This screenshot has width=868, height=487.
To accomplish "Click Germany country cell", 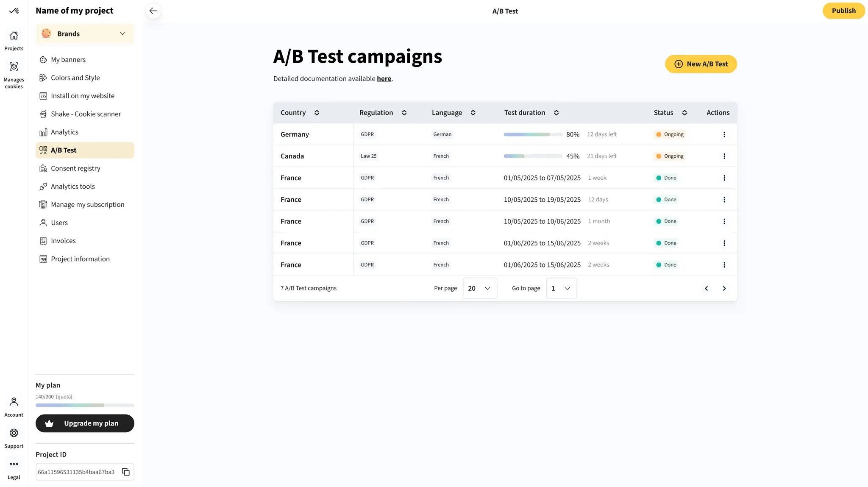I will [313, 134].
